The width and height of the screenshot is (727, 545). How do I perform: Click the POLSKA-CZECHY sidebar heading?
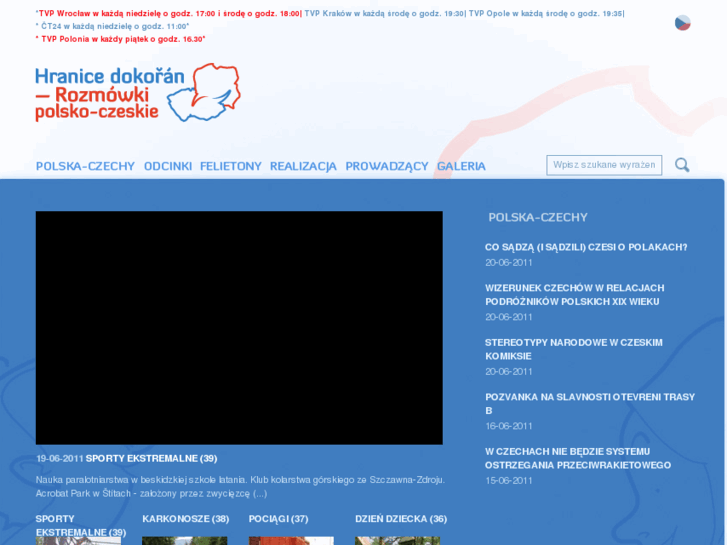[538, 218]
